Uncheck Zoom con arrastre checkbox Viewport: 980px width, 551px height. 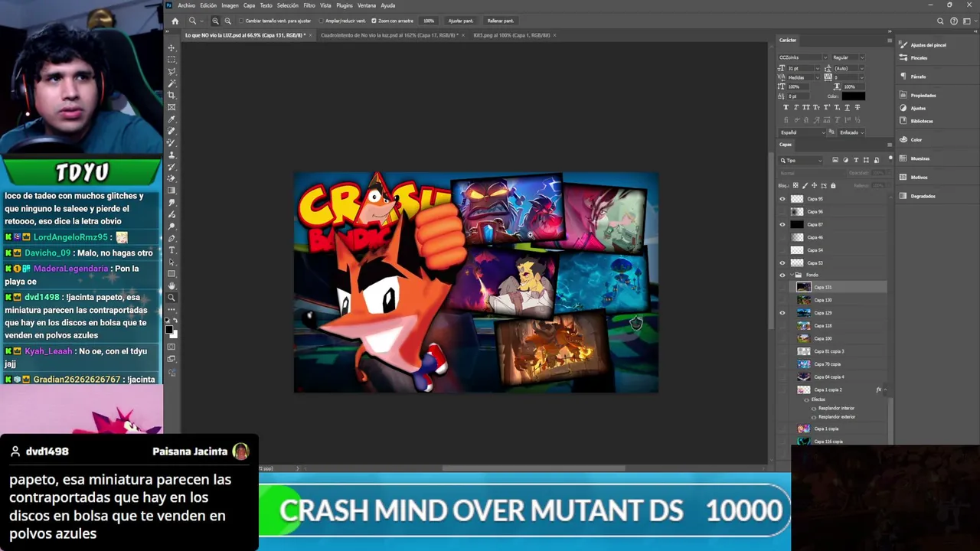[374, 21]
